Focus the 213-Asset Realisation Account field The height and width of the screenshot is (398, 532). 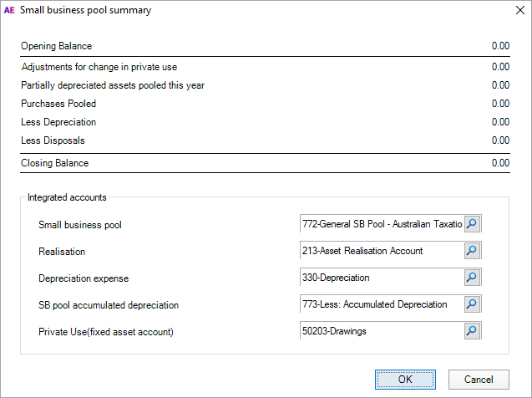[381, 251]
